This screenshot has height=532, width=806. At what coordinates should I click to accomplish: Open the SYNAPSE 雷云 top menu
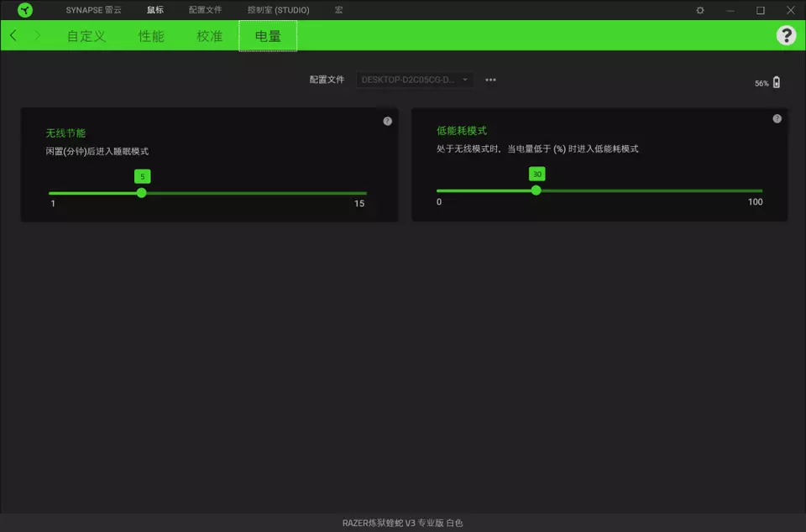pos(93,10)
